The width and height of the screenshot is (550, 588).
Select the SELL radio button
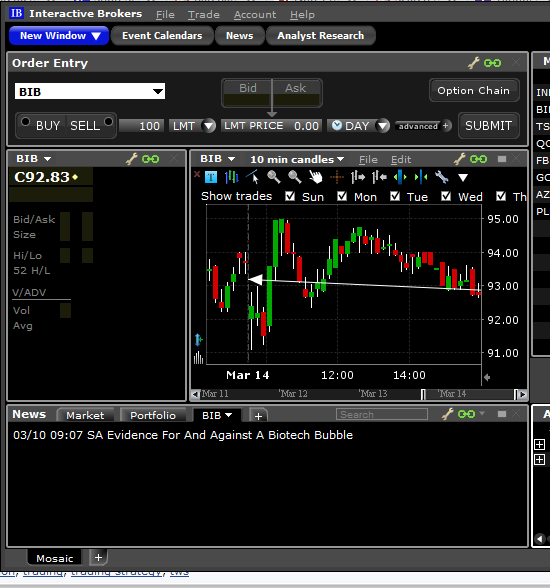tap(108, 122)
